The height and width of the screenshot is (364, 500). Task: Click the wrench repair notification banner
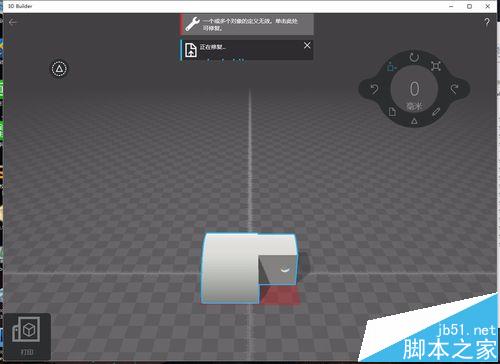[x=247, y=24]
